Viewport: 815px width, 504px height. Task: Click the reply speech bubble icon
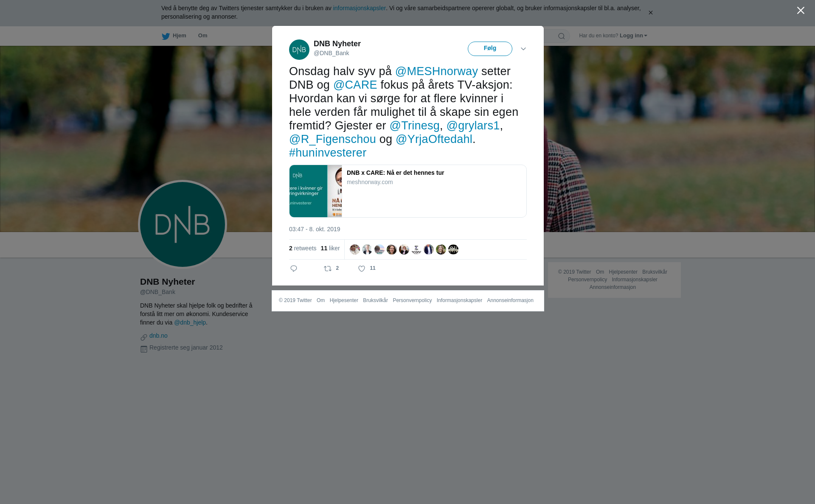click(294, 269)
